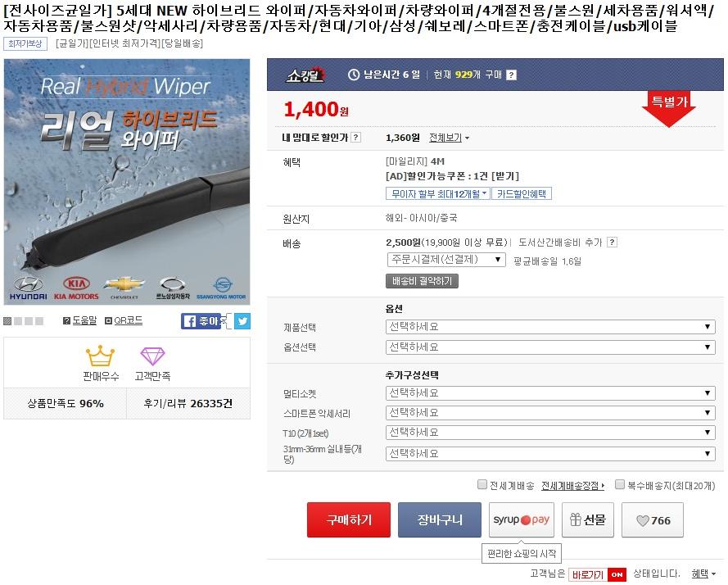Click question mark icon beside 구매 count
Image resolution: width=728 pixels, height=585 pixels.
click(x=511, y=75)
